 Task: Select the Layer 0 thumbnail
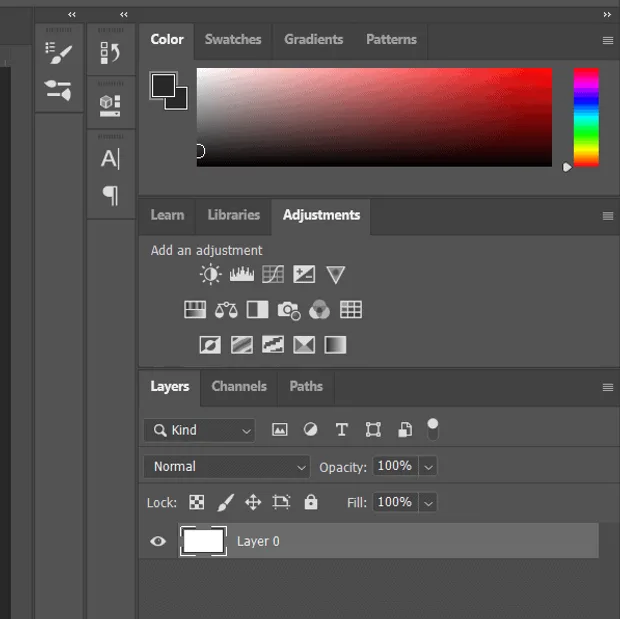[x=203, y=541]
